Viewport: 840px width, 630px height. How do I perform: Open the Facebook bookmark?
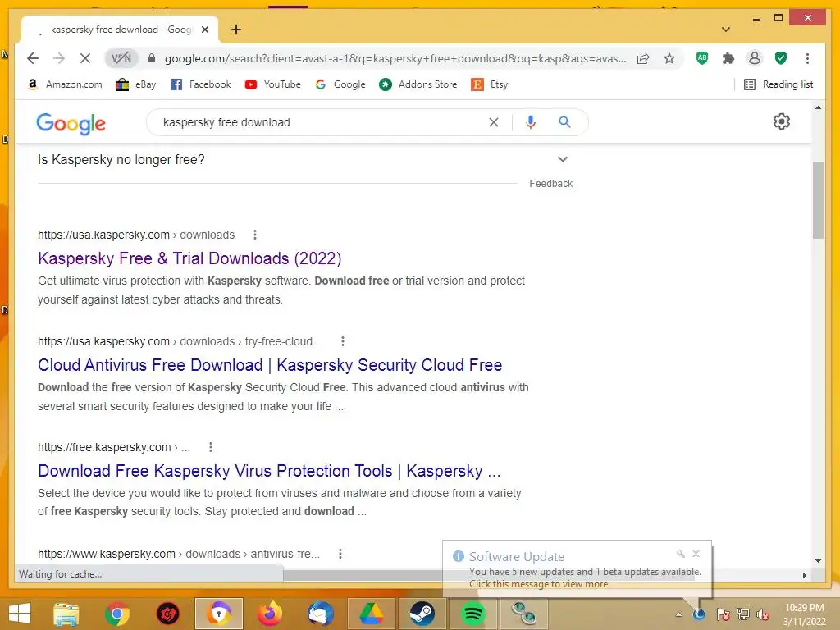click(200, 84)
